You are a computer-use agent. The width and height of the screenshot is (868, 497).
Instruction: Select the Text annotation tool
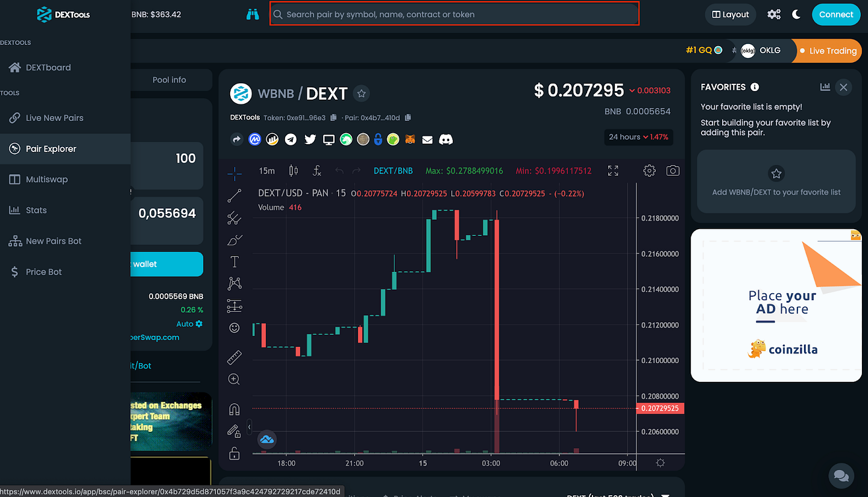click(x=234, y=261)
